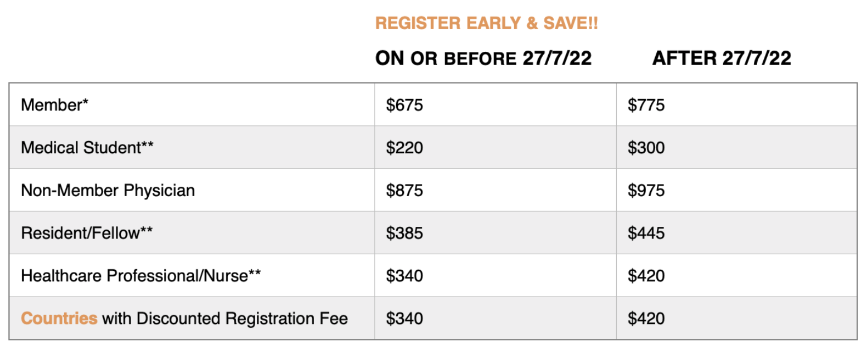Click the On or Before 27/7/22 header
868x350 pixels.
pos(483,59)
